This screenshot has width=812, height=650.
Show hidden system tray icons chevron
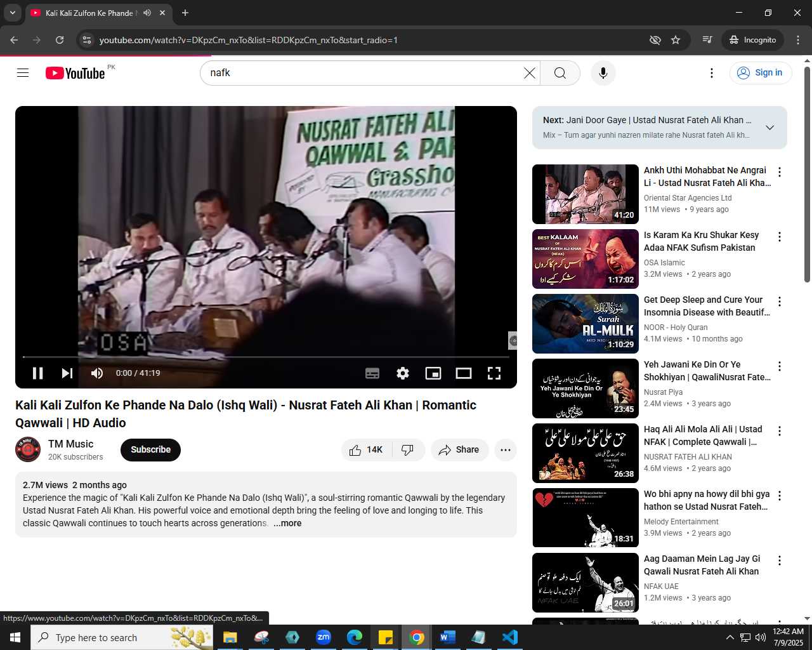[x=730, y=637]
